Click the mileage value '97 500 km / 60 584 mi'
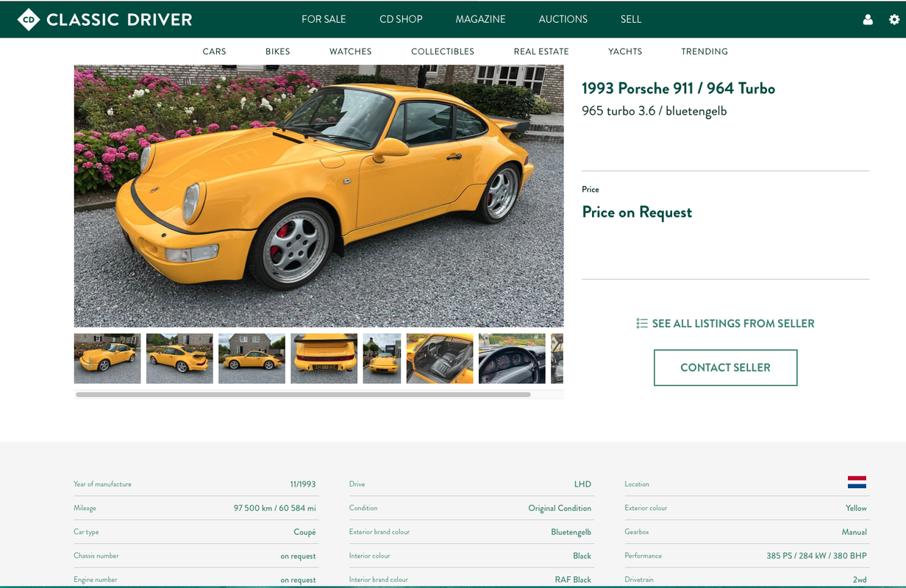Viewport: 906px width, 588px height. tap(274, 508)
